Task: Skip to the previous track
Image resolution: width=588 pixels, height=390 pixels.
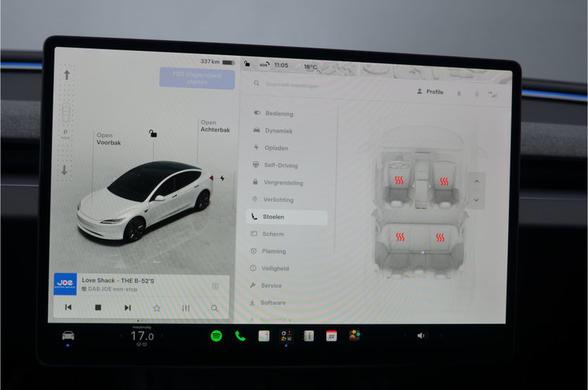Action: coord(68,307)
